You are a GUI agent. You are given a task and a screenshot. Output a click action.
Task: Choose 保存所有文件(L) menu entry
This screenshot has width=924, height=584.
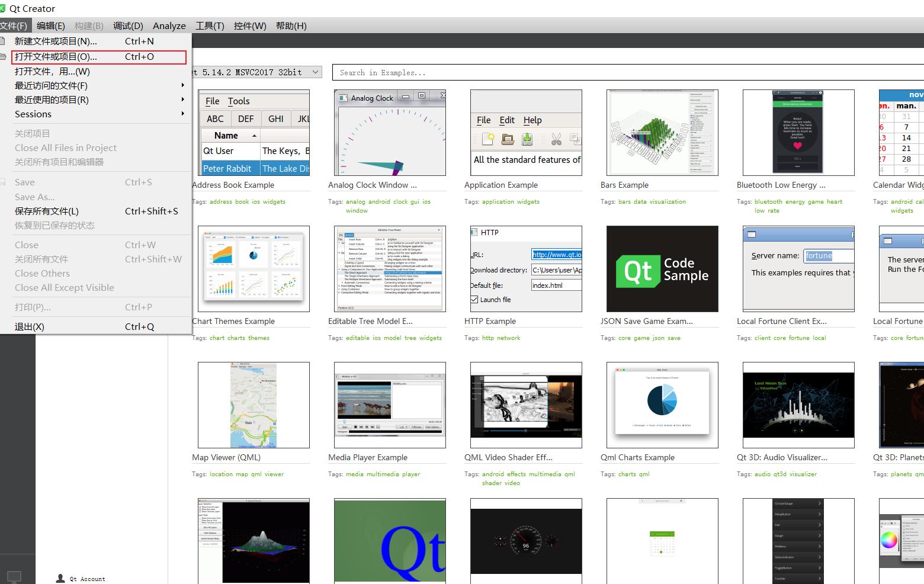pyautogui.click(x=95, y=211)
